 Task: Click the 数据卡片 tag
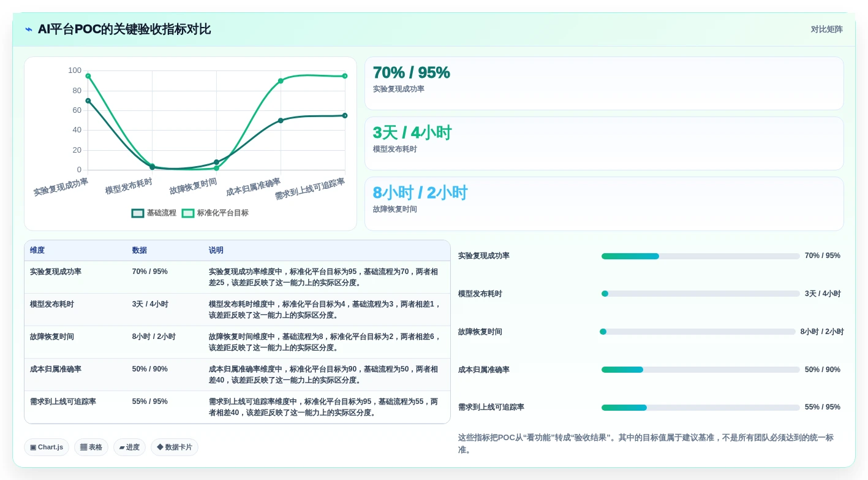tap(175, 447)
